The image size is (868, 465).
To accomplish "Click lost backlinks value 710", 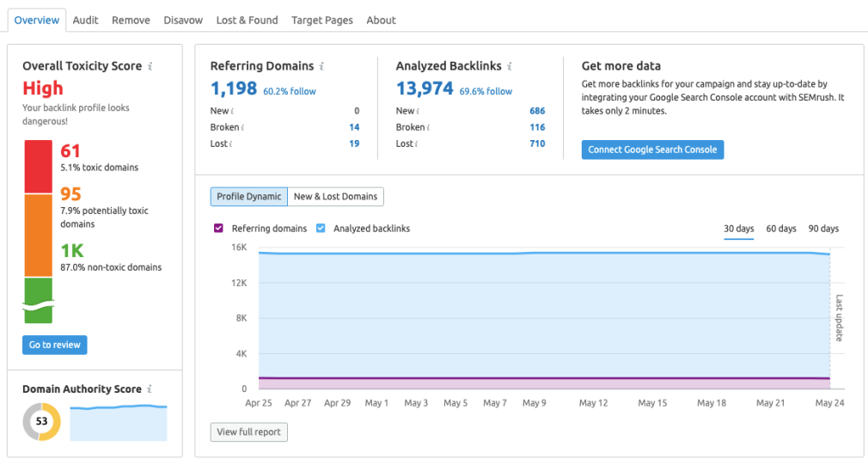I will click(x=537, y=144).
